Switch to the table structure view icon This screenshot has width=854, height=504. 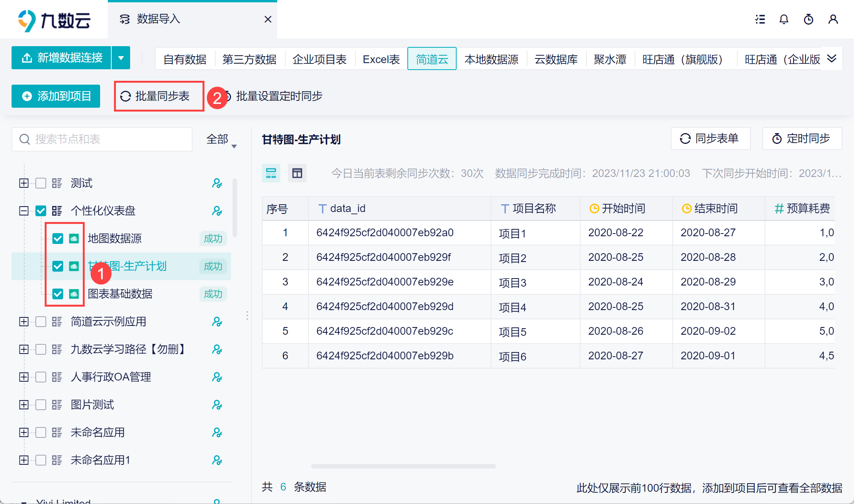[x=297, y=173]
